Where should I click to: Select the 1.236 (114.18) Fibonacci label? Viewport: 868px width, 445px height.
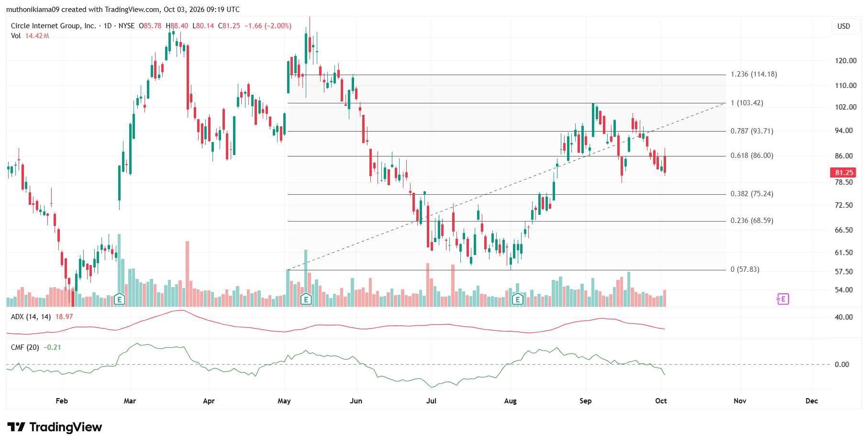pyautogui.click(x=754, y=74)
